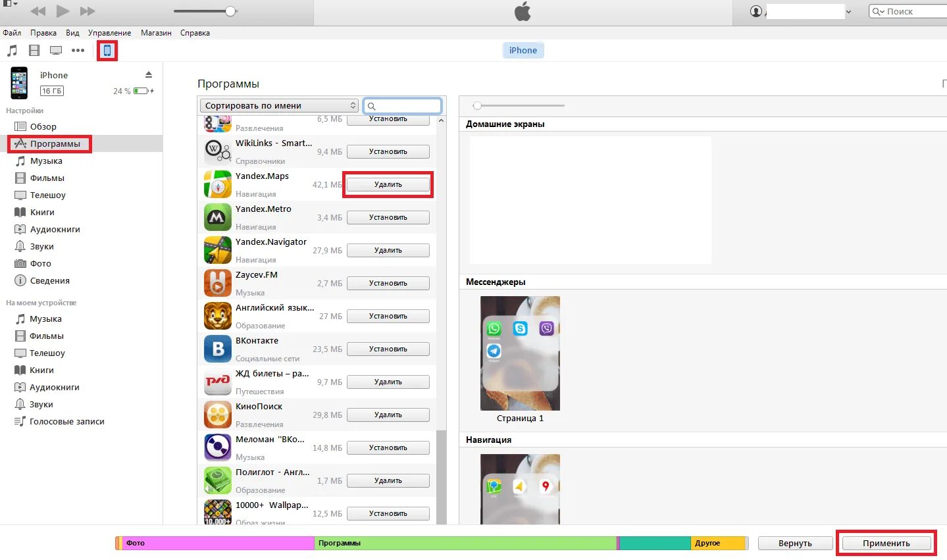Image resolution: width=947 pixels, height=560 pixels.
Task: Click Применить button
Action: (x=886, y=543)
